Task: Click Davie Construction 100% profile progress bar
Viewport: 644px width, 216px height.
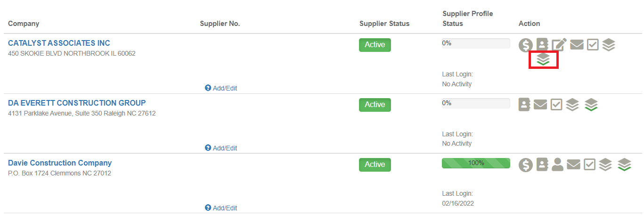Action: 476,163
